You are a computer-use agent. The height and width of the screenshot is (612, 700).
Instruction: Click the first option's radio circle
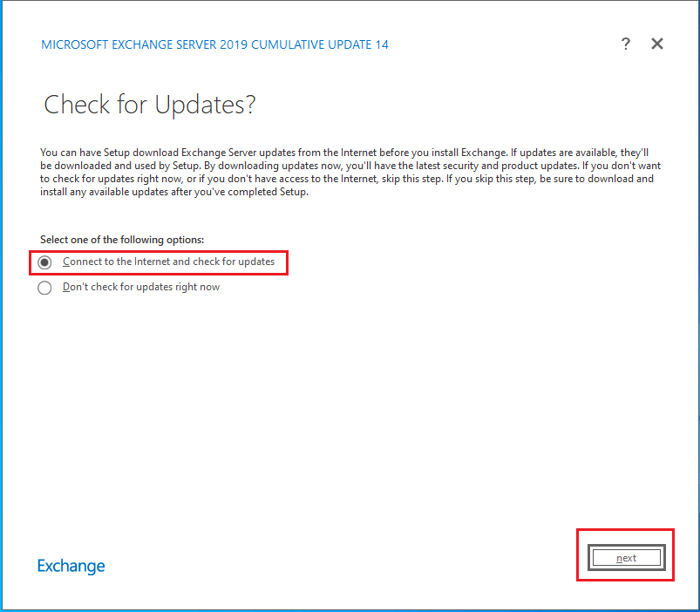[x=44, y=262]
